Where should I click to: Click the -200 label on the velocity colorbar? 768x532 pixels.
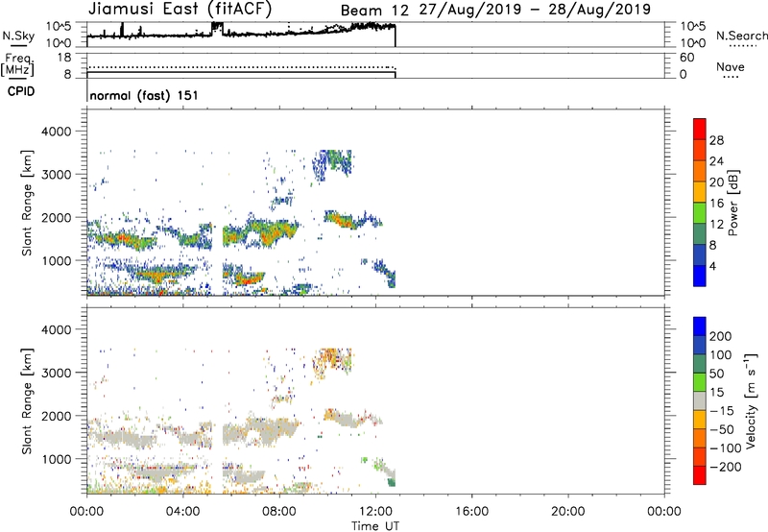click(725, 467)
